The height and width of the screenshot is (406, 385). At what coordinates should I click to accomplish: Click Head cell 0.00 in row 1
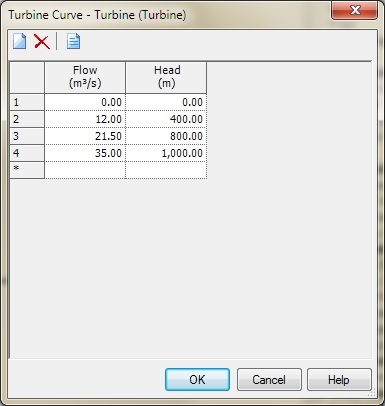point(166,102)
